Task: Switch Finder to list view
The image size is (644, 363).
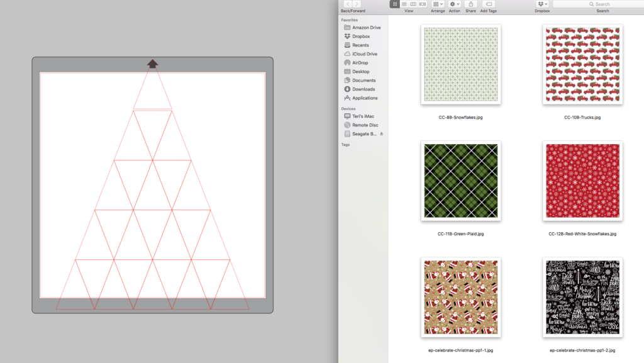Action: tap(404, 4)
